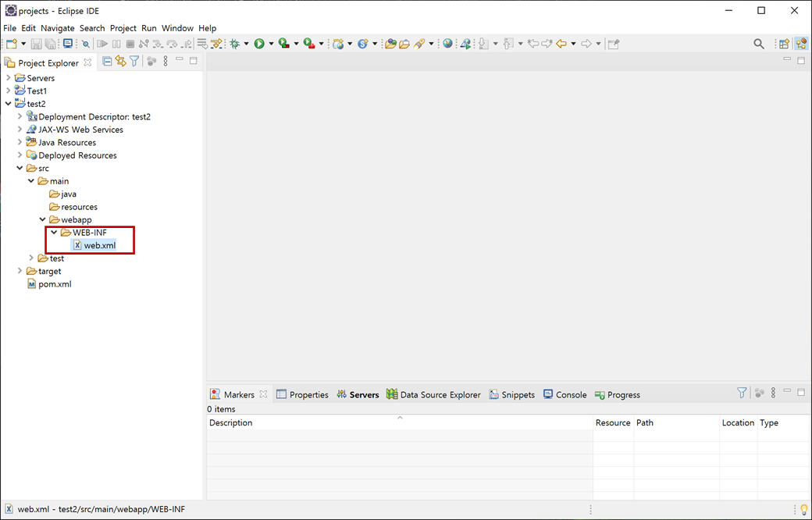This screenshot has height=520, width=812.
Task: Click the Launch Web Services Explorer icon
Action: (x=466, y=44)
